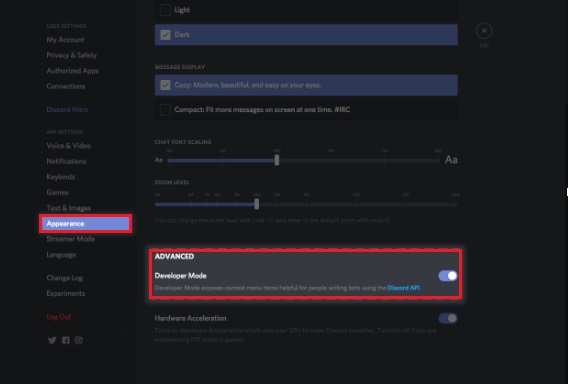Toggle the Developer Mode switch

(x=448, y=276)
